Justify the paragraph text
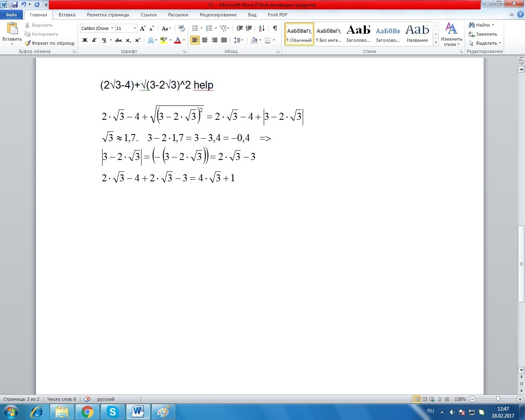 pos(224,40)
